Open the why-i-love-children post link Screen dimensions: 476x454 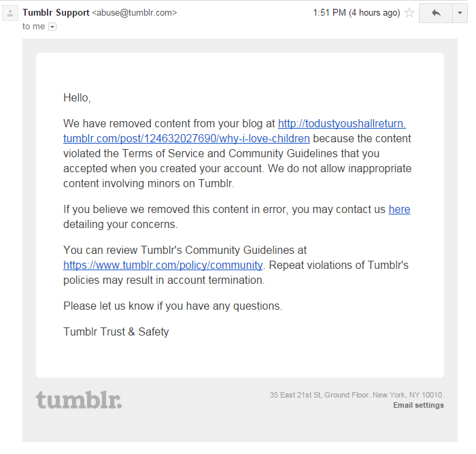click(186, 139)
